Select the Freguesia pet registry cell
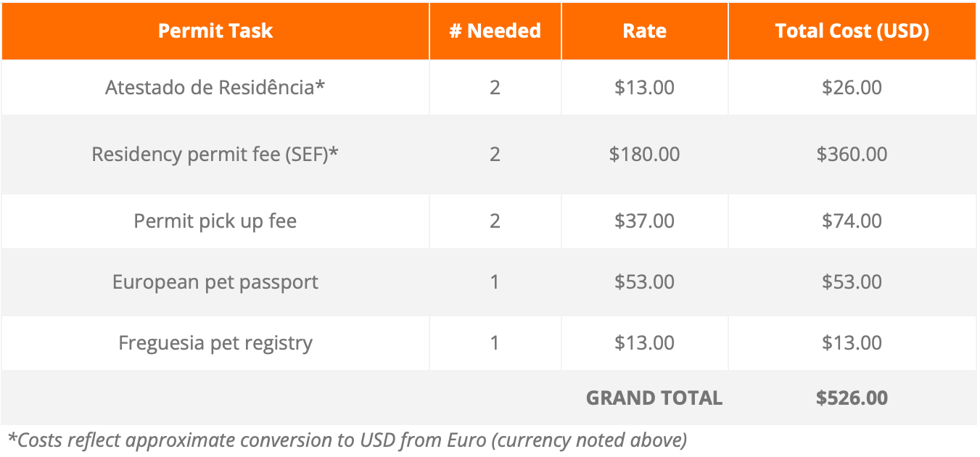This screenshot has width=980, height=457. (215, 342)
